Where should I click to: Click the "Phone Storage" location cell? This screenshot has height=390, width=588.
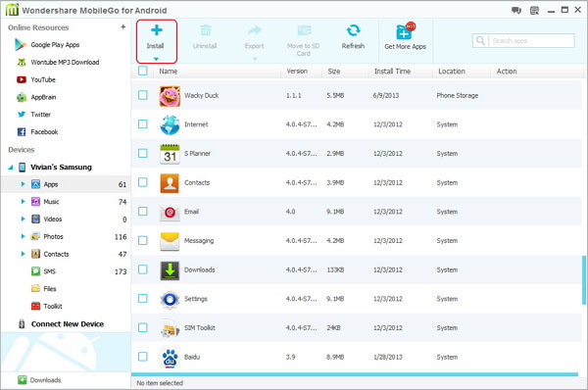[457, 96]
